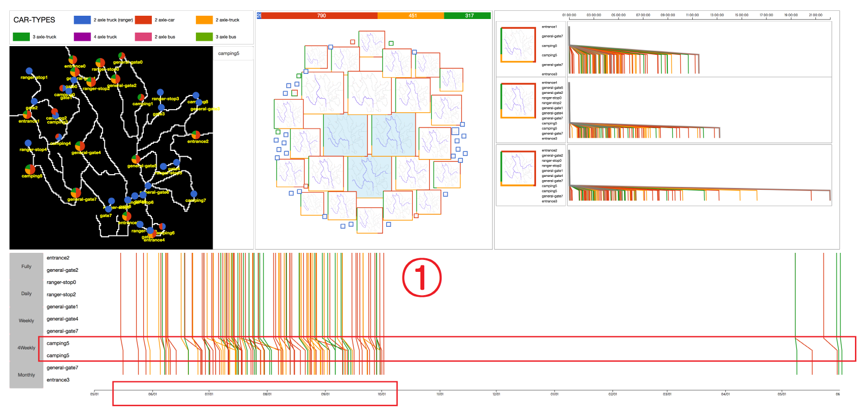The width and height of the screenshot is (868, 414).
Task: Click the entrance2 pie node on the map
Action: [x=196, y=135]
